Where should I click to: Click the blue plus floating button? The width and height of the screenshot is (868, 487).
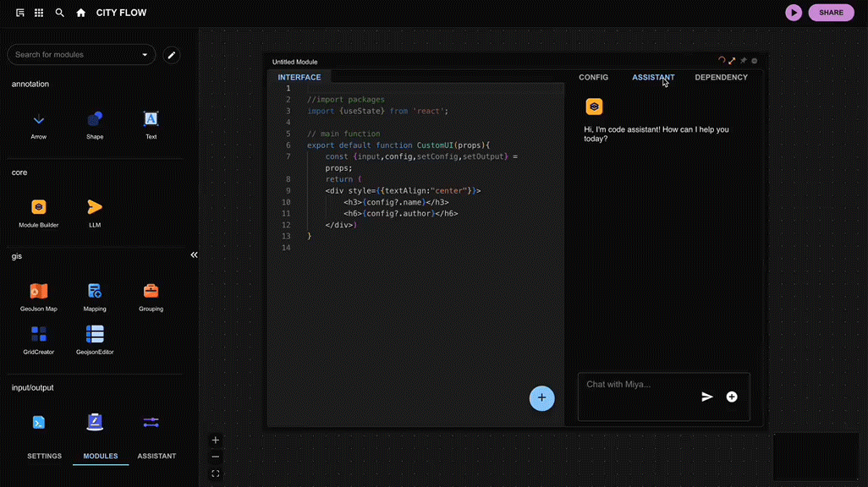click(x=541, y=398)
